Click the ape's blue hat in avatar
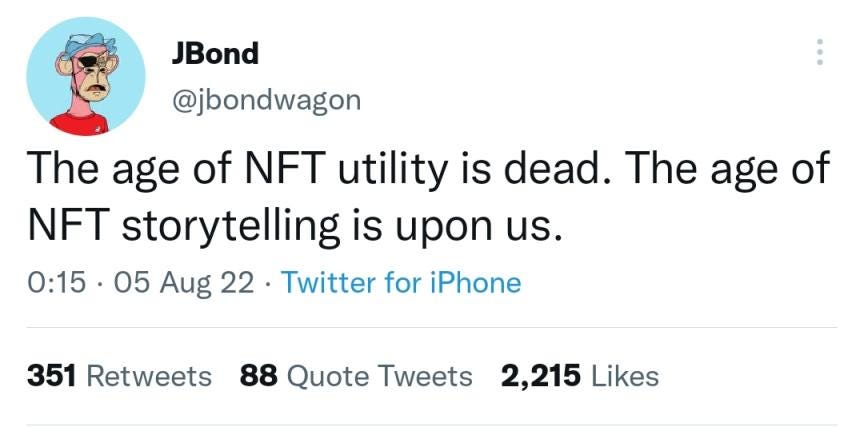 point(88,45)
